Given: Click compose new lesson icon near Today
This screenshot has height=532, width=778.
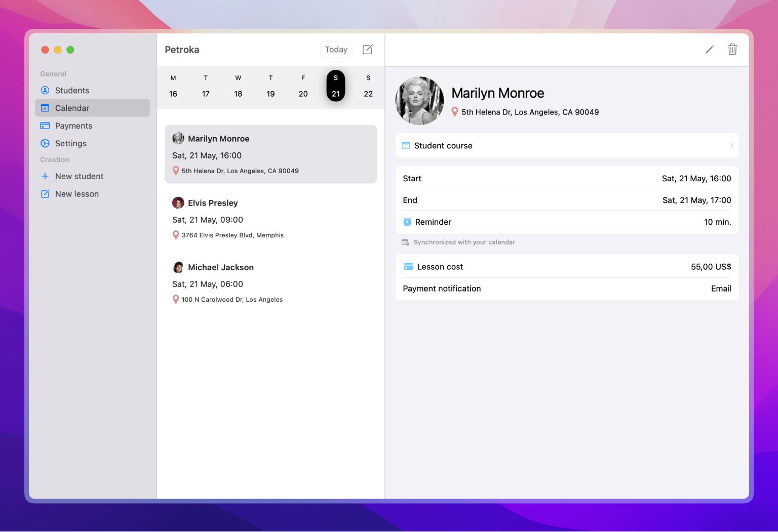Looking at the screenshot, I should [368, 50].
